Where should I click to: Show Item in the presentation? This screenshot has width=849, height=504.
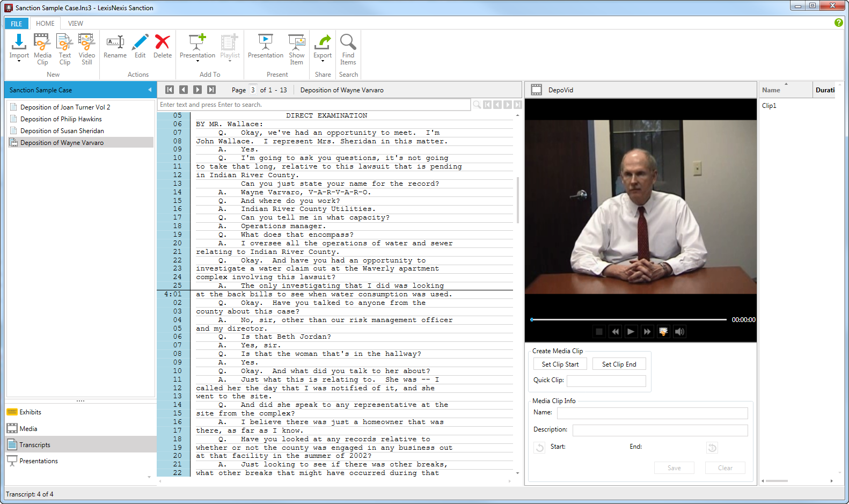[x=296, y=49]
